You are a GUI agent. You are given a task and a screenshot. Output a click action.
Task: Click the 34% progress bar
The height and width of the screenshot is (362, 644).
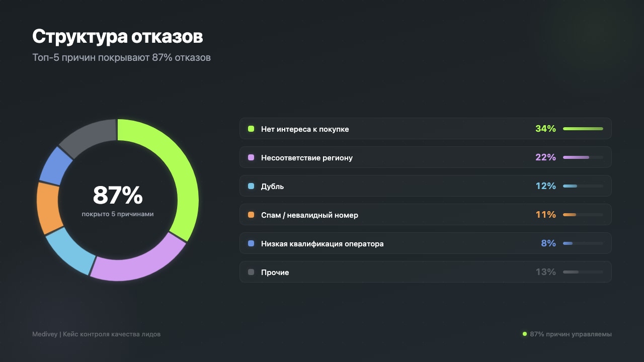click(584, 129)
